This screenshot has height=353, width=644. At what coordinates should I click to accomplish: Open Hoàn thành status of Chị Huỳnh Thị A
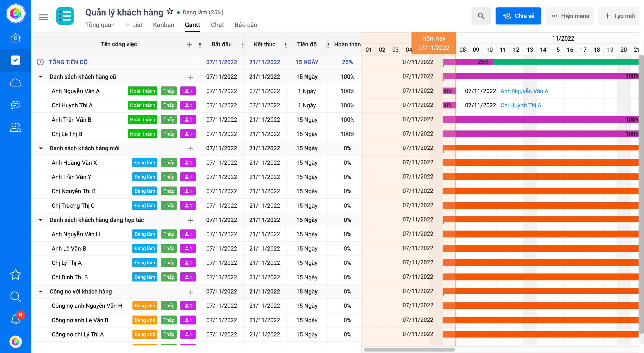point(142,105)
